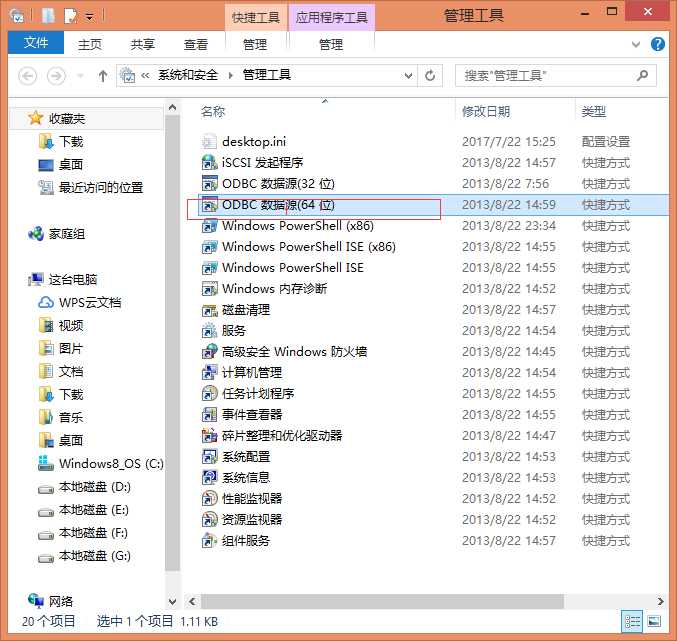Open the Help question mark icon
677x641 pixels.
657,44
